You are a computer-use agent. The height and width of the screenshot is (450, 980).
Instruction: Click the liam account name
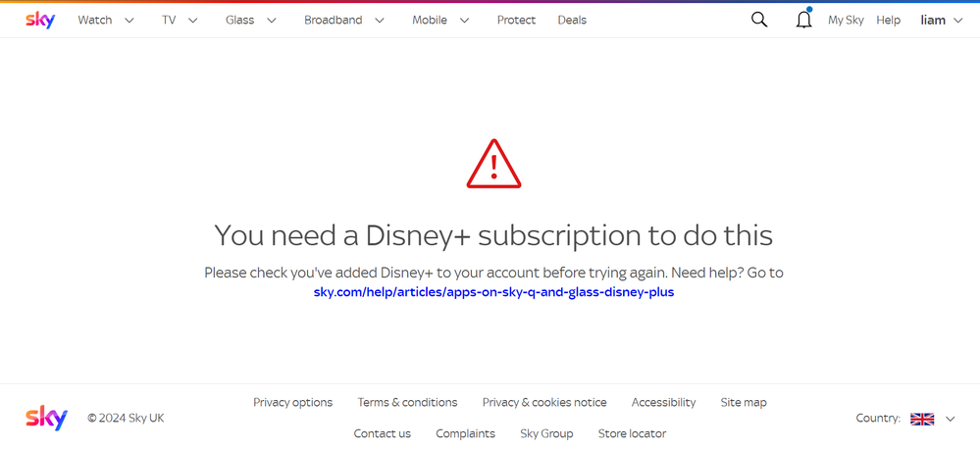point(933,20)
